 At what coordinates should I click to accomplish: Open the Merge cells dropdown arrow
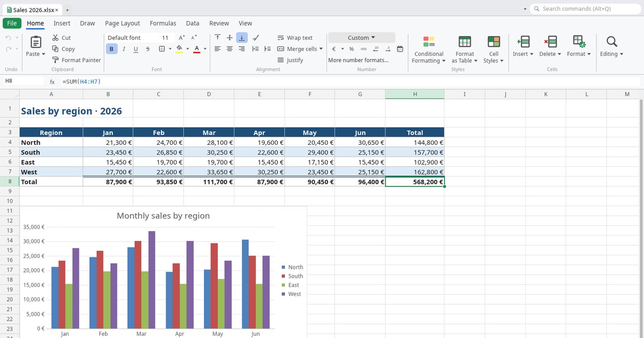coord(321,49)
